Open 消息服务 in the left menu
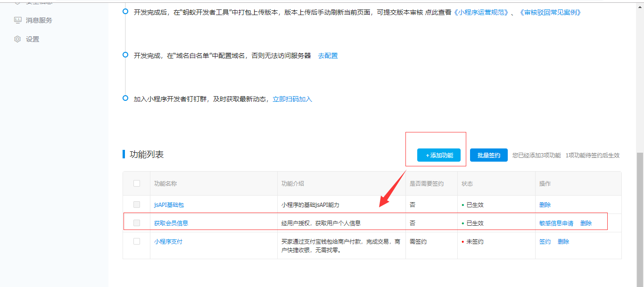The width and height of the screenshot is (644, 287). pos(39,20)
